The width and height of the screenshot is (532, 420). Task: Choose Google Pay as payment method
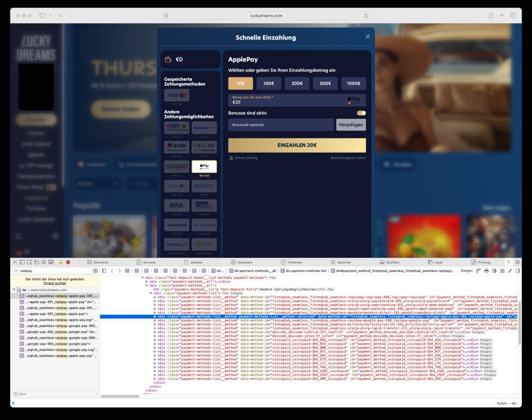point(176,186)
